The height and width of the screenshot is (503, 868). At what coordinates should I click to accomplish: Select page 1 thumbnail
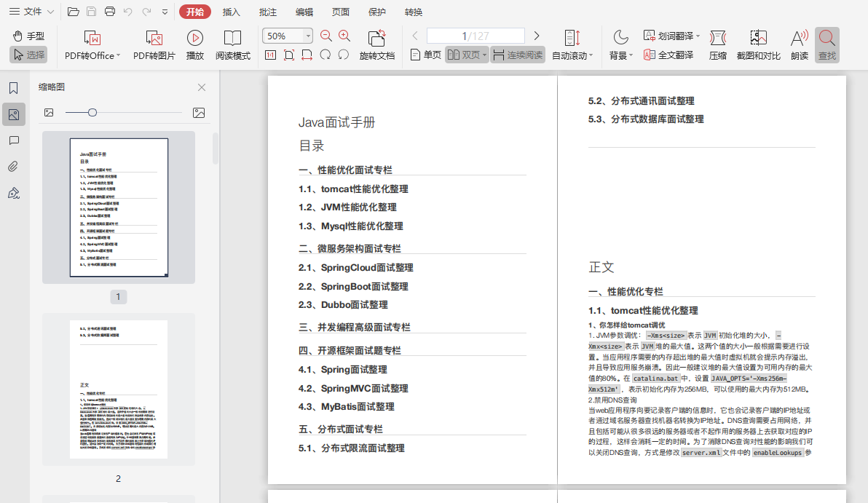tap(119, 207)
